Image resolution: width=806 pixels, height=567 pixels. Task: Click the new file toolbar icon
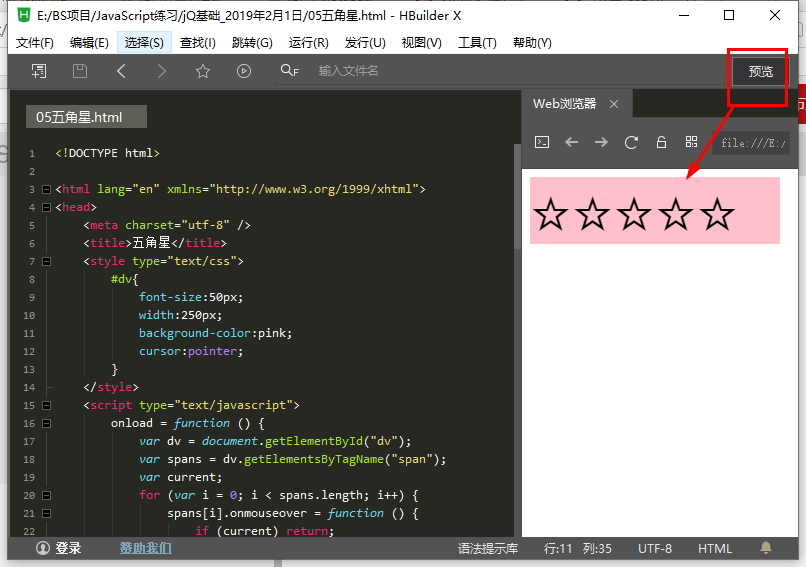coord(39,71)
